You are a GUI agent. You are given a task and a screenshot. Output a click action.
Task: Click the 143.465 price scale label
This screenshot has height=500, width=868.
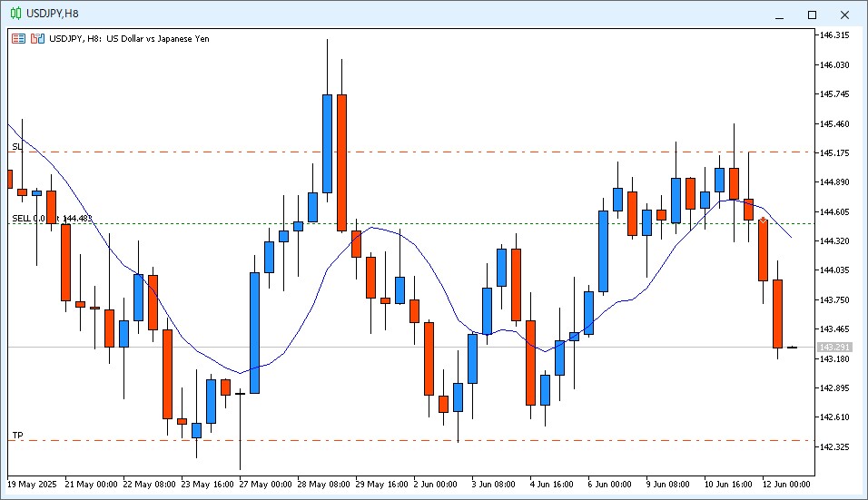pos(834,329)
